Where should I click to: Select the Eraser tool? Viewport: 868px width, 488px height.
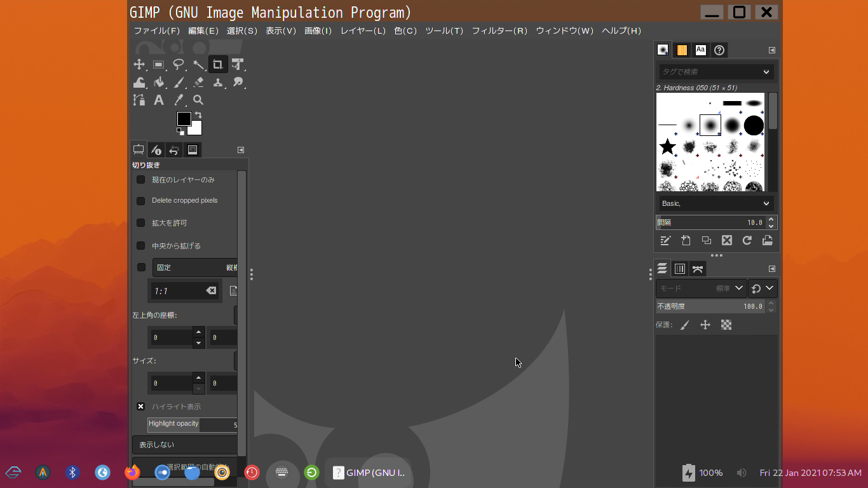point(198,82)
